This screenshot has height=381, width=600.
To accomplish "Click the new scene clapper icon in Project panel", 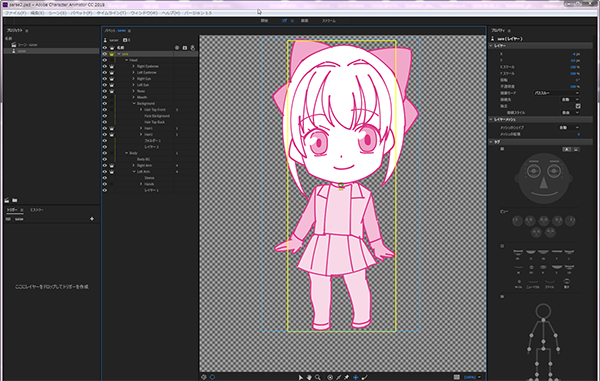I will point(7,200).
